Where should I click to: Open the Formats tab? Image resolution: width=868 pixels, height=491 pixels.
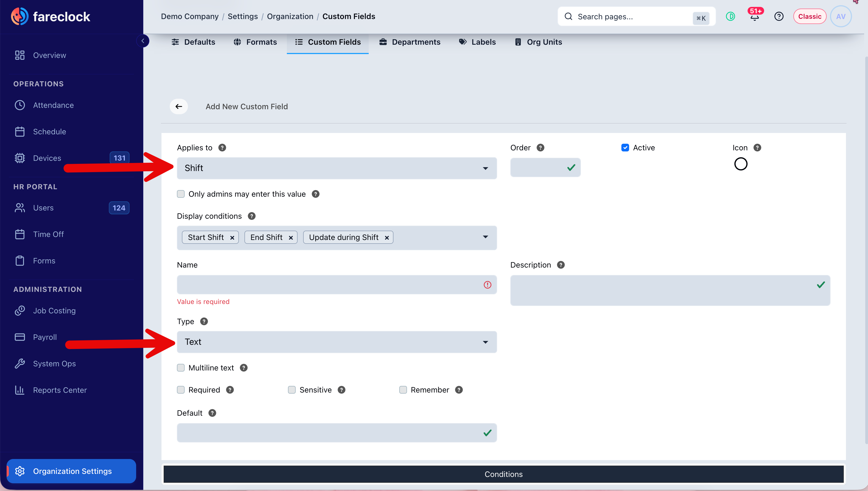click(x=255, y=42)
